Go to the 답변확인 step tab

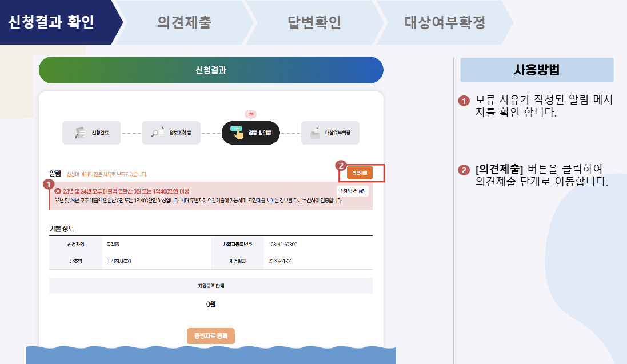pyautogui.click(x=314, y=22)
